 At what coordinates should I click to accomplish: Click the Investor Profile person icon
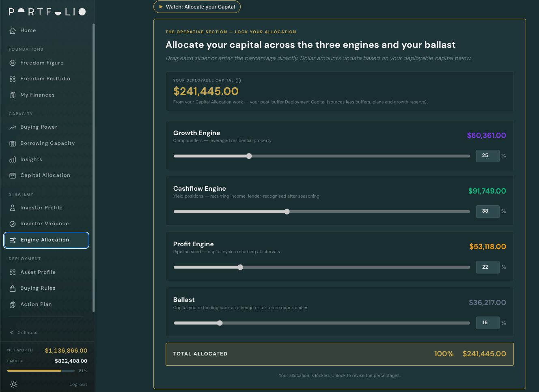pos(13,208)
